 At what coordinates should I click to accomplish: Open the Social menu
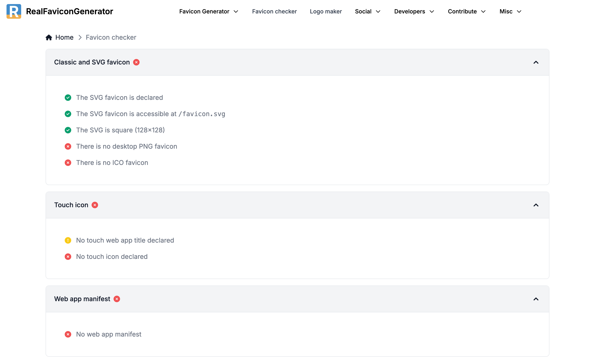363,11
